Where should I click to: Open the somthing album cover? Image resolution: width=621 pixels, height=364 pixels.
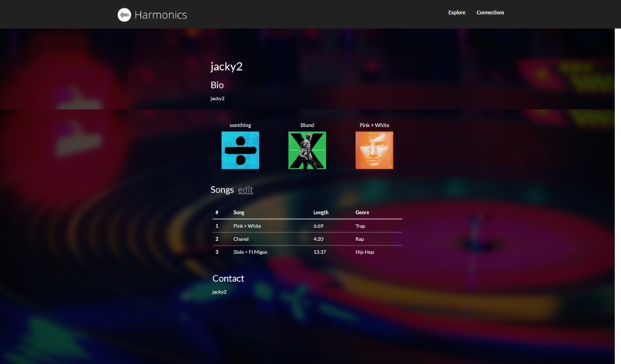[x=240, y=150]
